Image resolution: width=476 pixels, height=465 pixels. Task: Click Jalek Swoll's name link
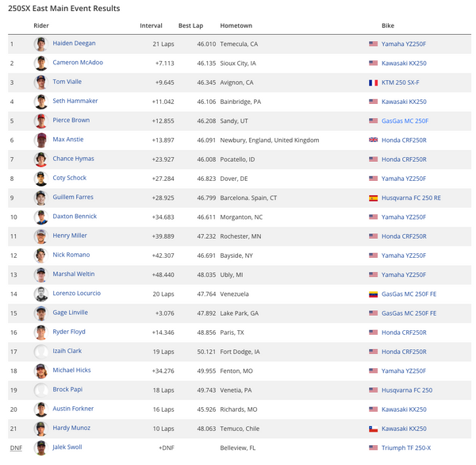(x=69, y=447)
